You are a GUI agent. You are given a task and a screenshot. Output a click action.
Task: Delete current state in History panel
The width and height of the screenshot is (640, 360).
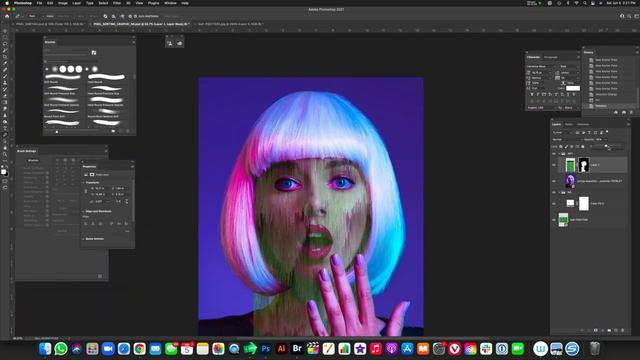[631, 112]
